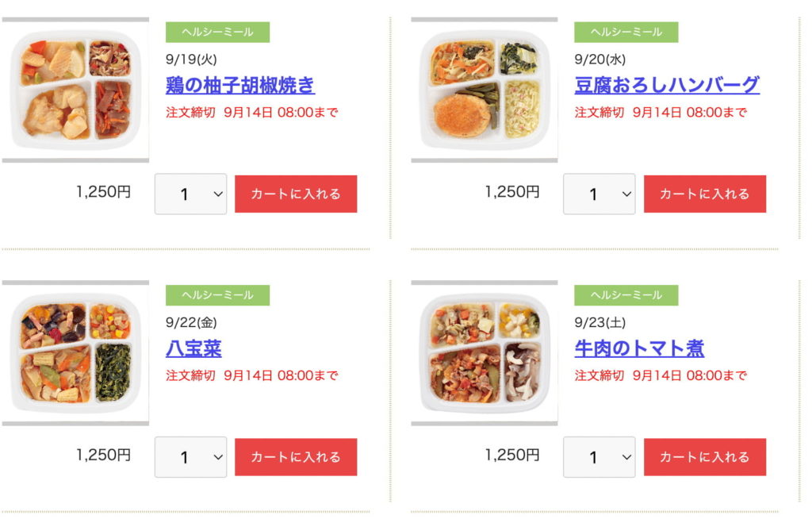Screen dimensions: 812x519
Task: Add 八宝菜 to the cart
Action: [295, 456]
